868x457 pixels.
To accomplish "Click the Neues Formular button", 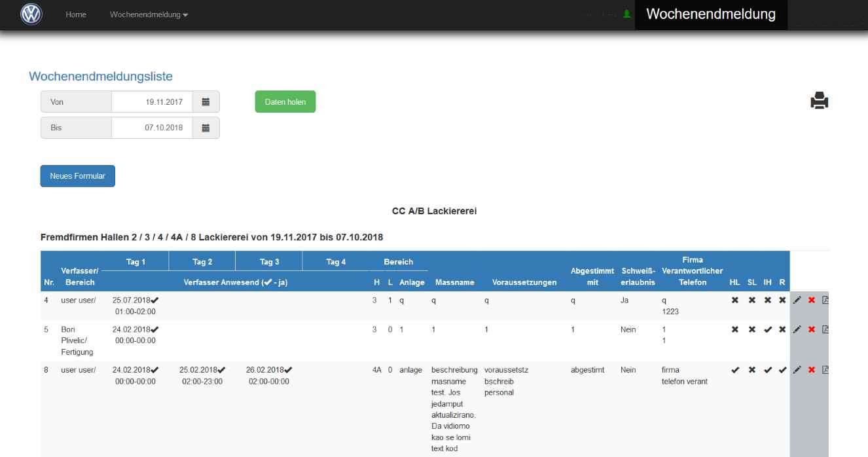I will point(77,176).
